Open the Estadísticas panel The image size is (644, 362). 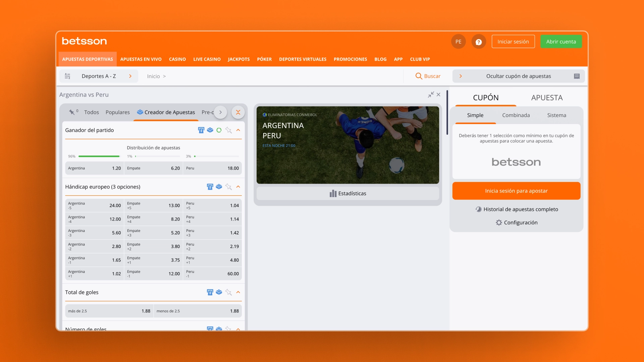coord(348,193)
